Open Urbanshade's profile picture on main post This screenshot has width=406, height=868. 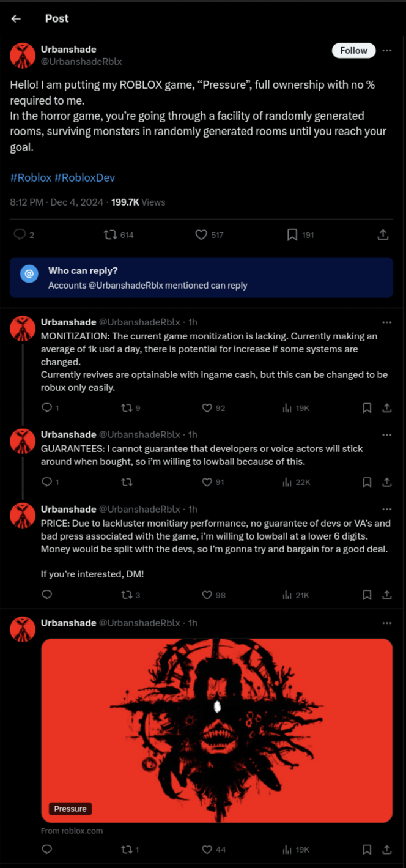(x=23, y=56)
